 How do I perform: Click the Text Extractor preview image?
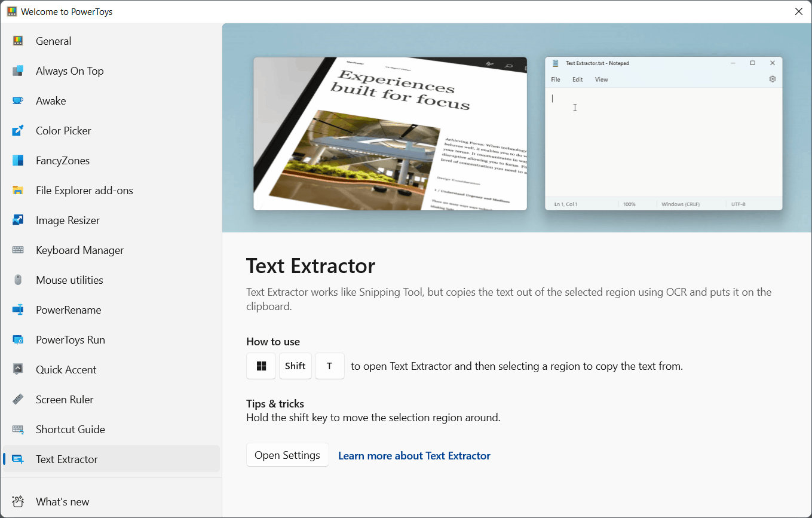point(516,127)
